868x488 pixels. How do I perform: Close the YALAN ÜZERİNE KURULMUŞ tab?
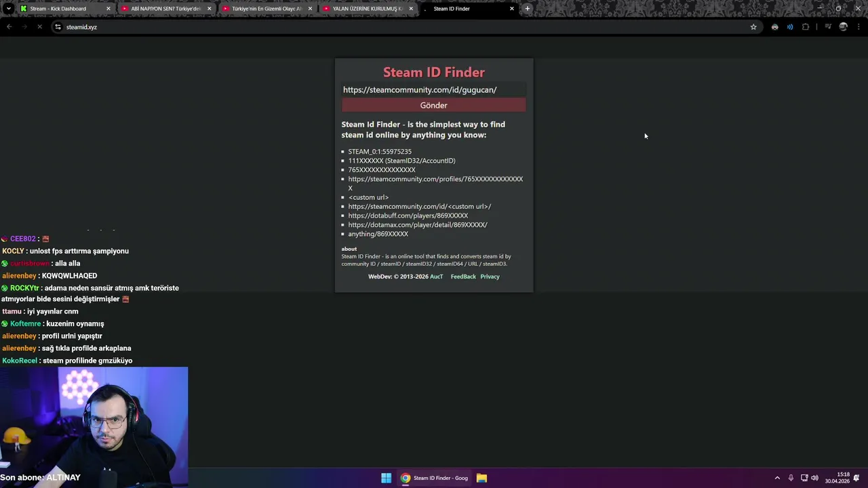tap(411, 9)
